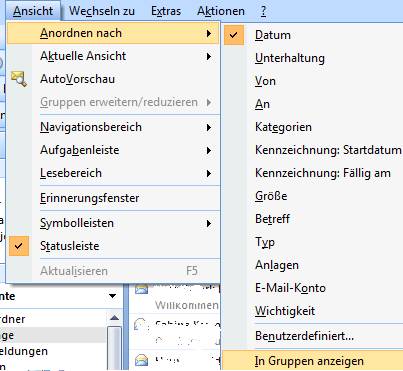
Task: Arrange messages by Betreff
Action: 313,219
